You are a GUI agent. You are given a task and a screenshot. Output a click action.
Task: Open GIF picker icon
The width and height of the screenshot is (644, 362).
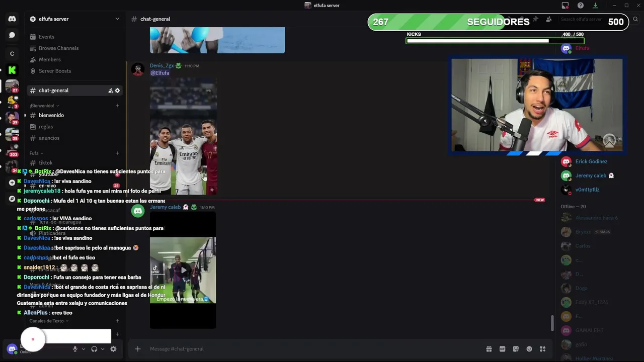pos(502,349)
